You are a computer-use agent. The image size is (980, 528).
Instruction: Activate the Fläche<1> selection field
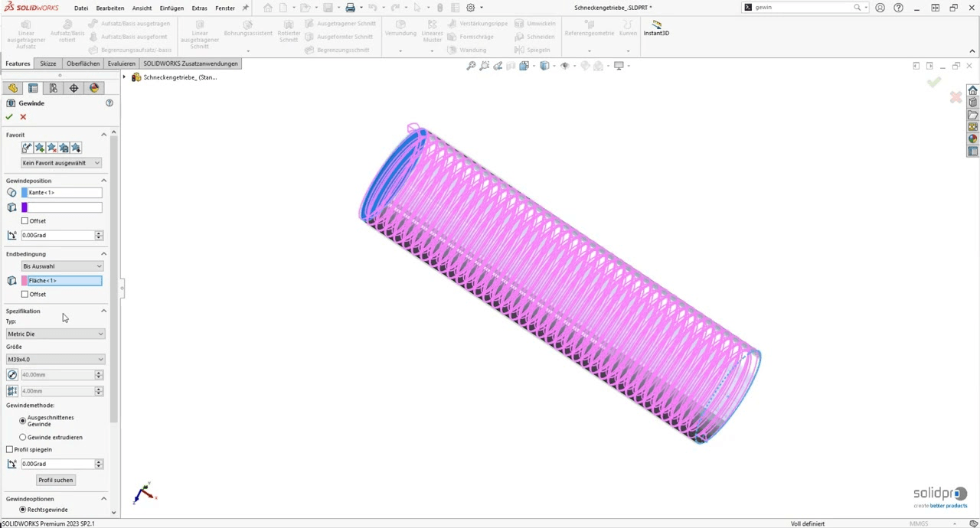coord(64,280)
